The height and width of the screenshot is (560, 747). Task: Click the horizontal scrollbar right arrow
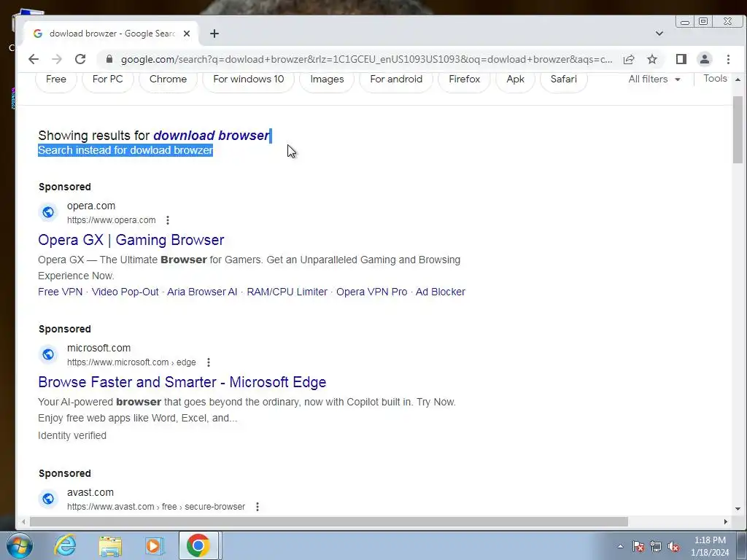click(726, 522)
